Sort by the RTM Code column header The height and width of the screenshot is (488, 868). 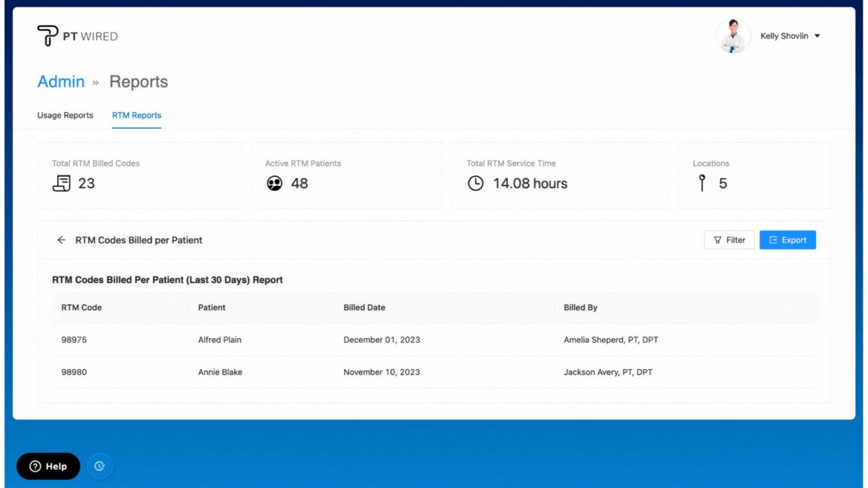tap(81, 307)
